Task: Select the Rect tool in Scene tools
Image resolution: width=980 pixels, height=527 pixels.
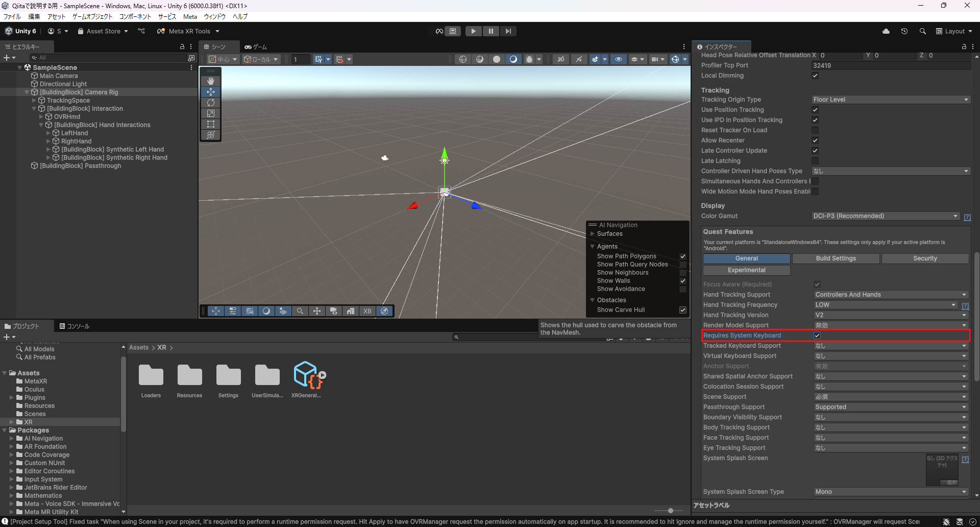Action: click(211, 124)
